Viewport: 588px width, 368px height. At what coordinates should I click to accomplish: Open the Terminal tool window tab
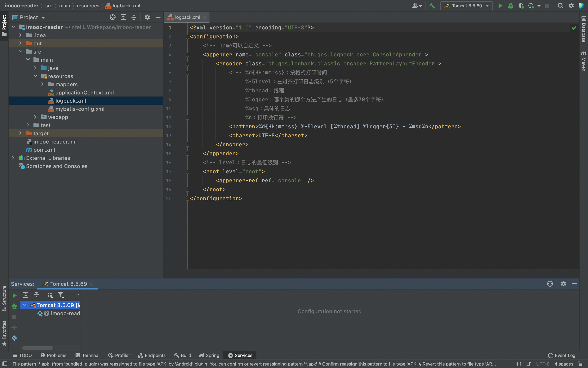[87, 355]
